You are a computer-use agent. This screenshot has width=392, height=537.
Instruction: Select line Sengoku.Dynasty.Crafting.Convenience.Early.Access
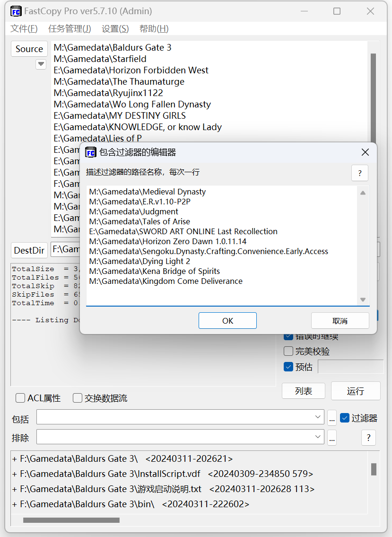coord(209,251)
